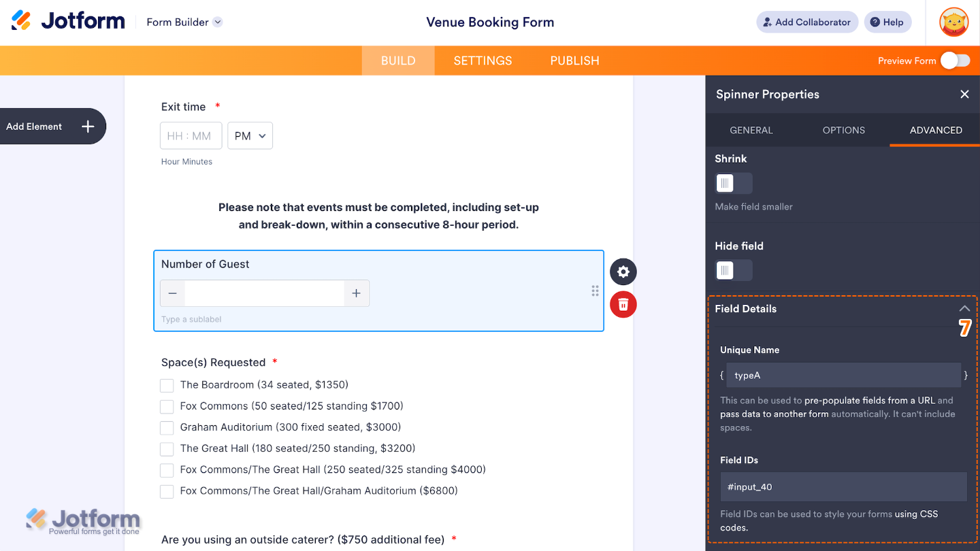The image size is (980, 551).
Task: Select the ADVANCED properties tab
Action: pos(936,130)
